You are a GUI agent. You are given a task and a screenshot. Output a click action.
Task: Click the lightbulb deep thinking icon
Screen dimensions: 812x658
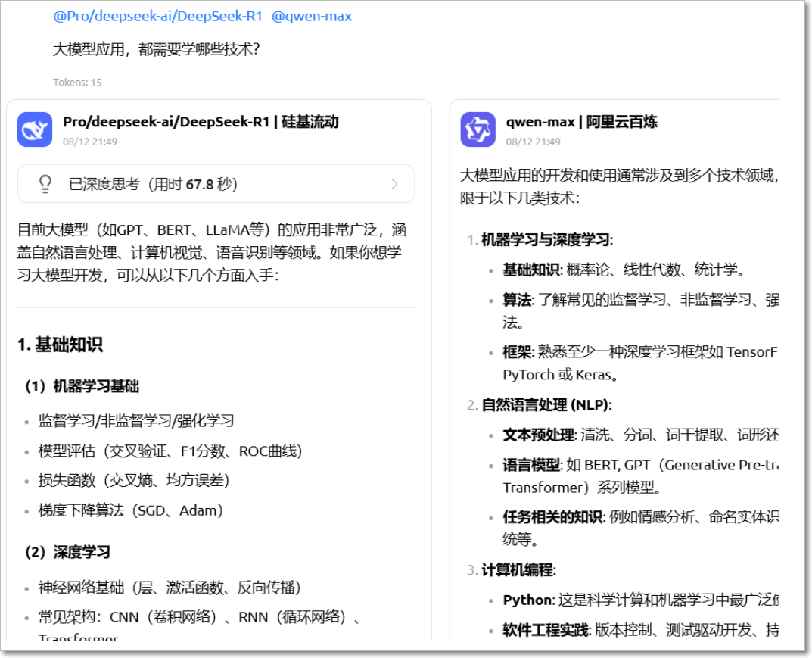[x=45, y=184]
